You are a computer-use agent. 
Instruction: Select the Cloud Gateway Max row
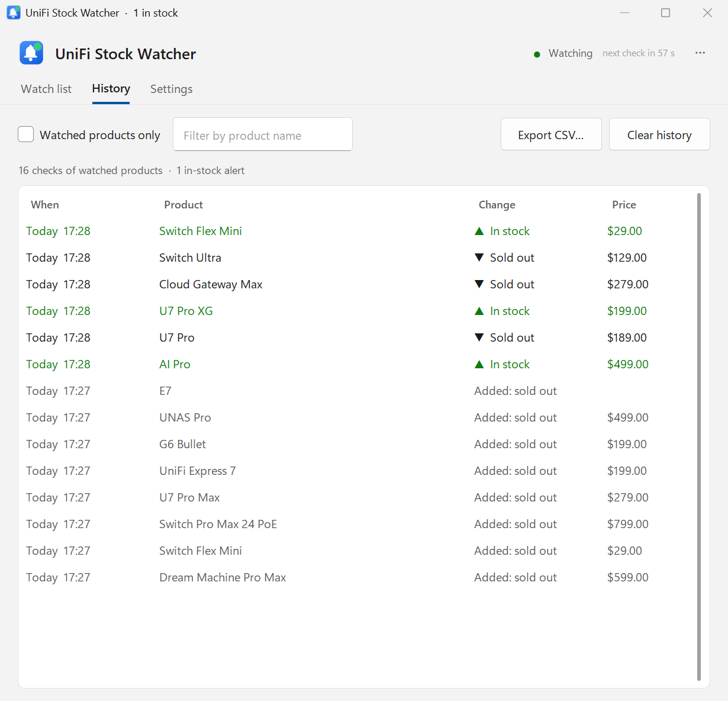click(x=357, y=284)
